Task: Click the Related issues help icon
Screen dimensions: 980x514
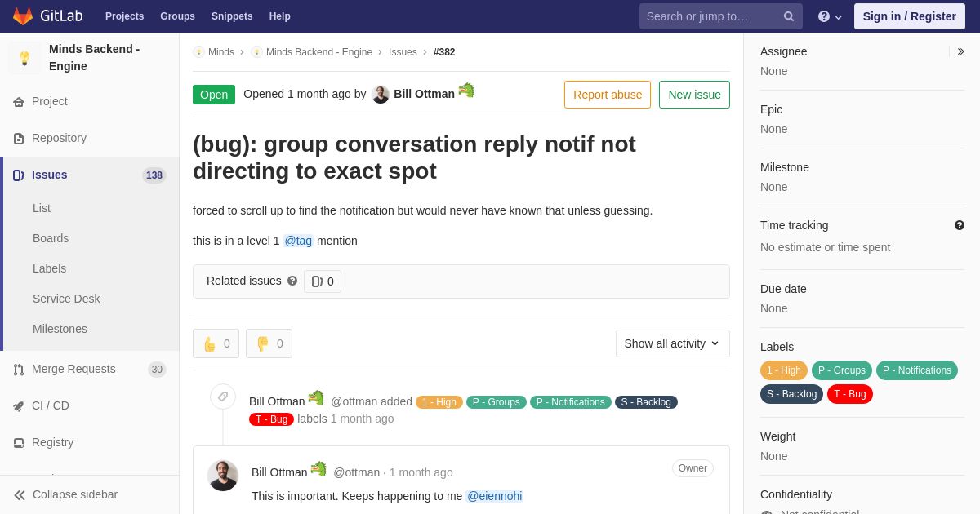Action: coord(292,281)
